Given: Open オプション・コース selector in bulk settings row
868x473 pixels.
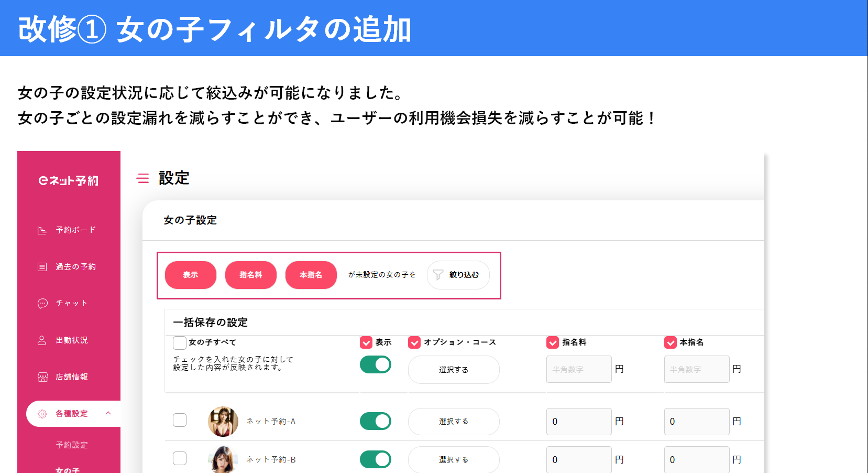Looking at the screenshot, I should pos(453,369).
